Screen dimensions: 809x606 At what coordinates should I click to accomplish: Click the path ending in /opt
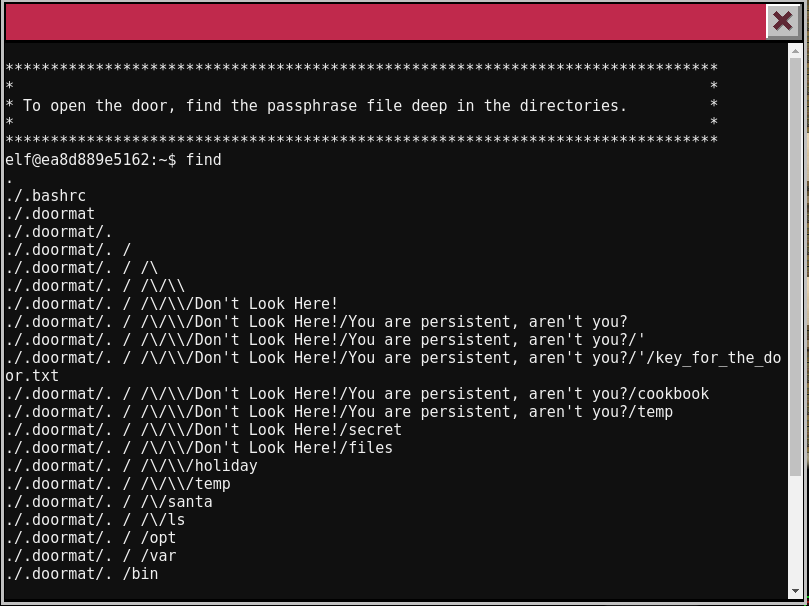91,538
